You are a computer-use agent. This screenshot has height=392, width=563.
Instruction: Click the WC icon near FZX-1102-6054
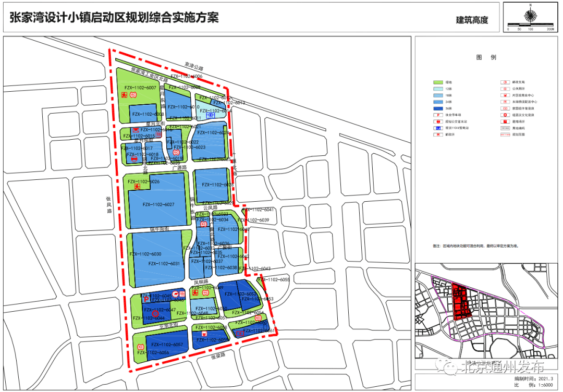(258, 318)
